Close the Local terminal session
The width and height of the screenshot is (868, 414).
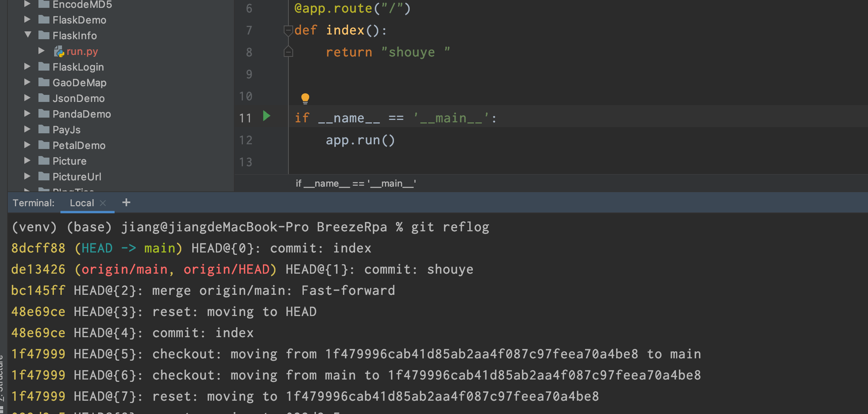pyautogui.click(x=103, y=203)
